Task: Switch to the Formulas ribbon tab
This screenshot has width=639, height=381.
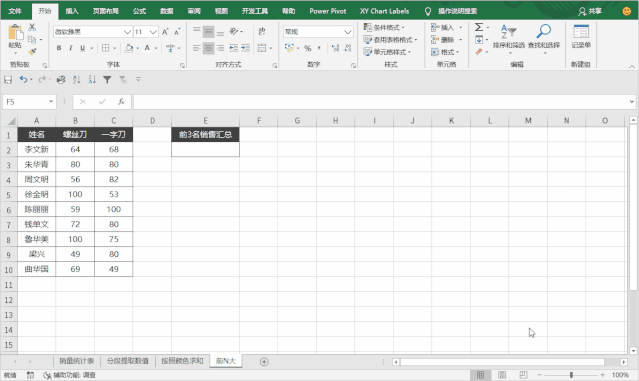Action: click(139, 11)
